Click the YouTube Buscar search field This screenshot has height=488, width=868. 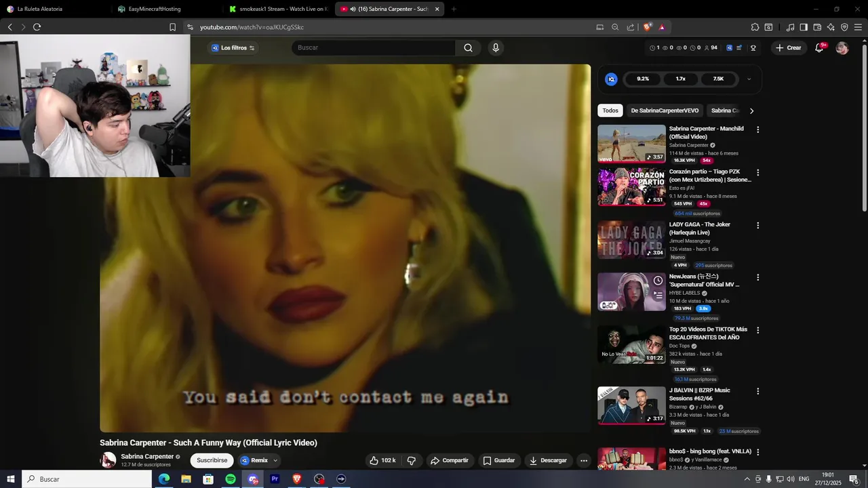click(373, 47)
